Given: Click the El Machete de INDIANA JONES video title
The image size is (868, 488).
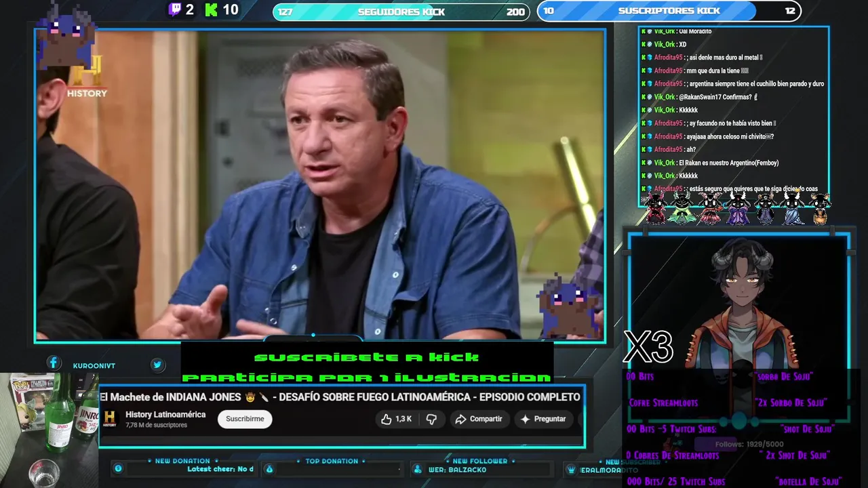Looking at the screenshot, I should point(340,397).
